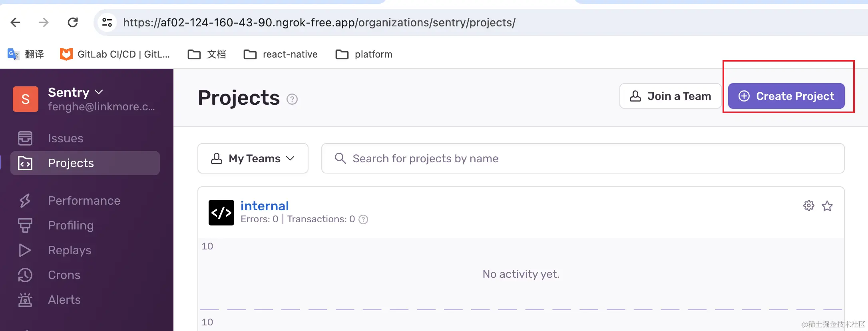Reload the page with the refresh icon
The width and height of the screenshot is (868, 331).
pos(73,22)
